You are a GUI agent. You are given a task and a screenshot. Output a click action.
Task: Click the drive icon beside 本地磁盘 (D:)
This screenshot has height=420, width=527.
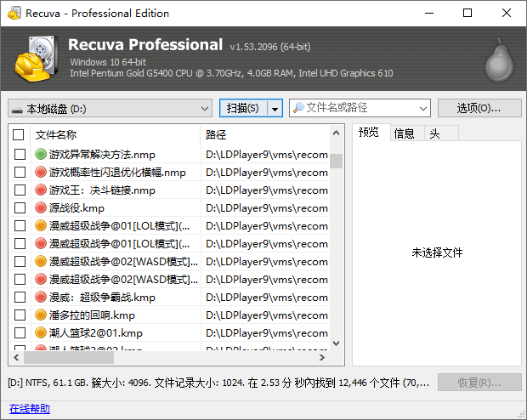[17, 110]
